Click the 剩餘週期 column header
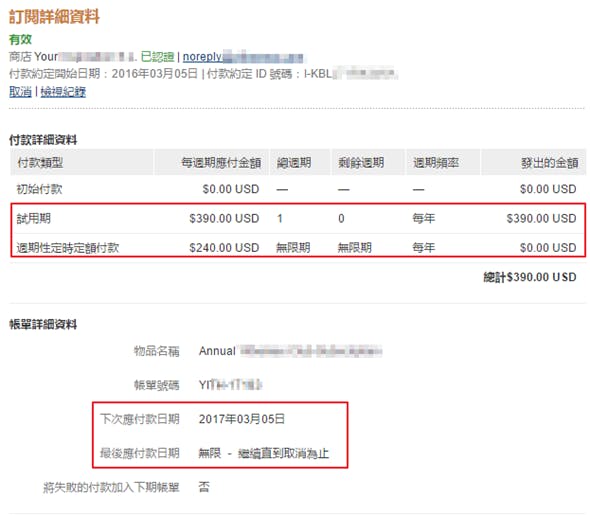Screen dimensions: 590x515 (x=361, y=163)
